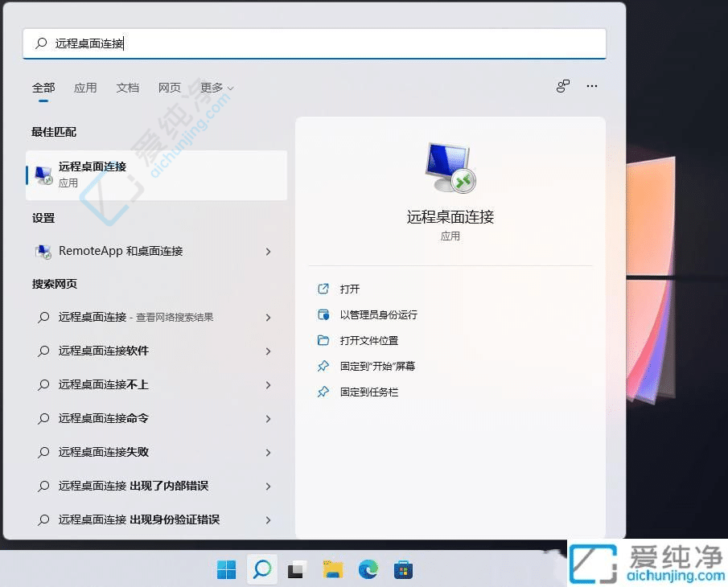The image size is (728, 587).
Task: Run 远程桌面连接 as administrator (以管理员身份运行)
Action: [375, 314]
